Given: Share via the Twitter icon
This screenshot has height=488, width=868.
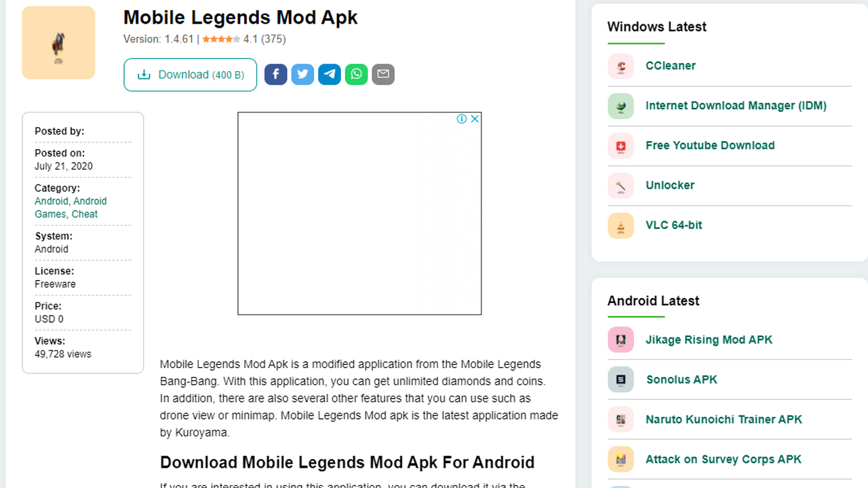Looking at the screenshot, I should (302, 75).
